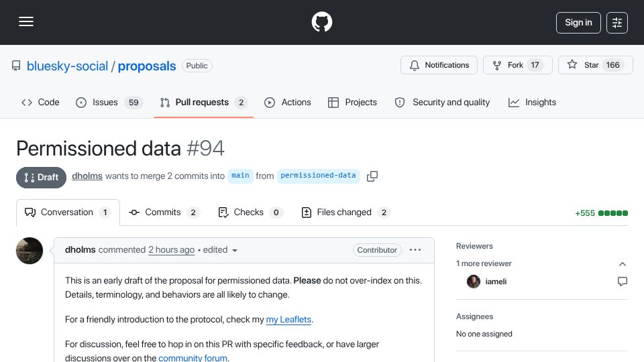Click the Sign in button

tap(578, 23)
